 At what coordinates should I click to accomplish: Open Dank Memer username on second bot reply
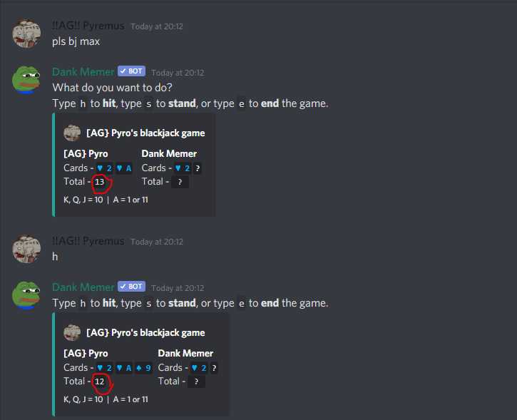tap(83, 287)
